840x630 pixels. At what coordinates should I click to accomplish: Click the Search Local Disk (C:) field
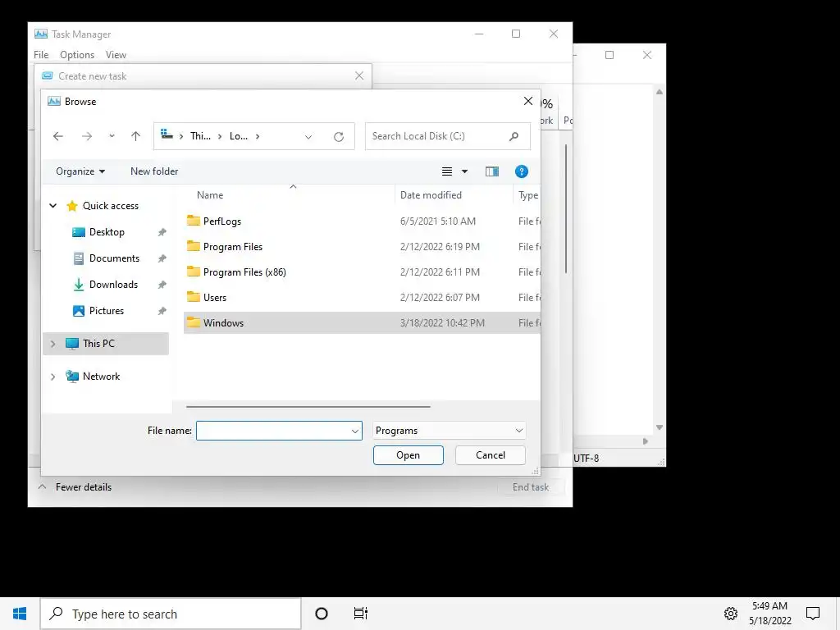447,136
